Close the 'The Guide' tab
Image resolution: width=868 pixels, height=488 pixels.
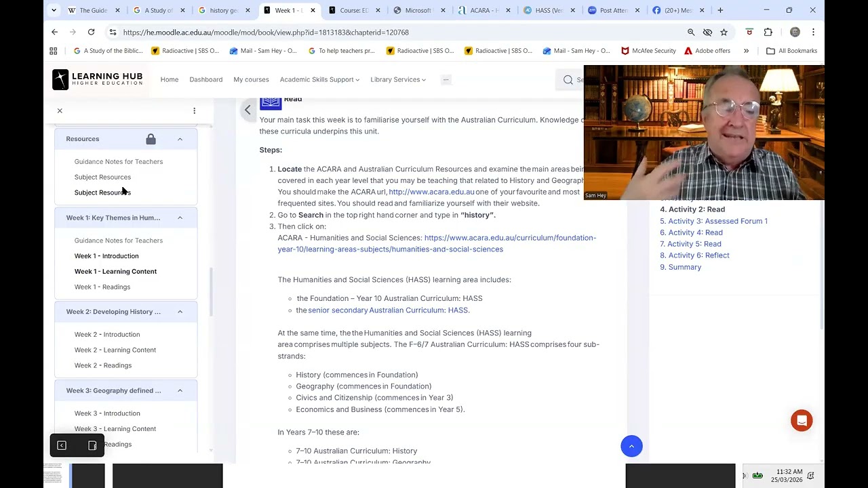(117, 10)
